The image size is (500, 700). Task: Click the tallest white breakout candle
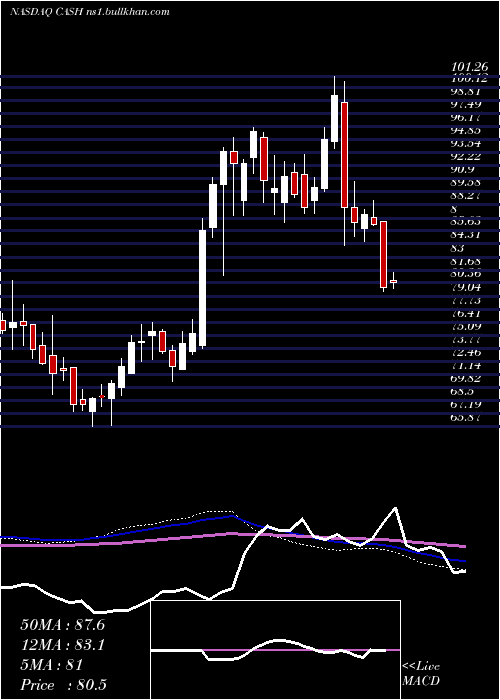(x=203, y=288)
